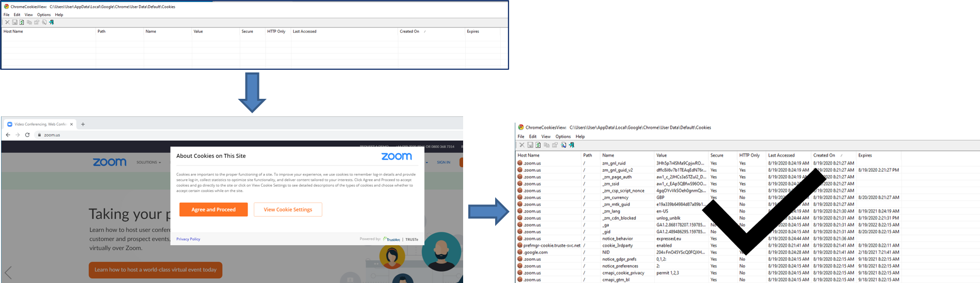Open the Privacy Policy link
The height and width of the screenshot is (283, 980).
[x=188, y=239]
